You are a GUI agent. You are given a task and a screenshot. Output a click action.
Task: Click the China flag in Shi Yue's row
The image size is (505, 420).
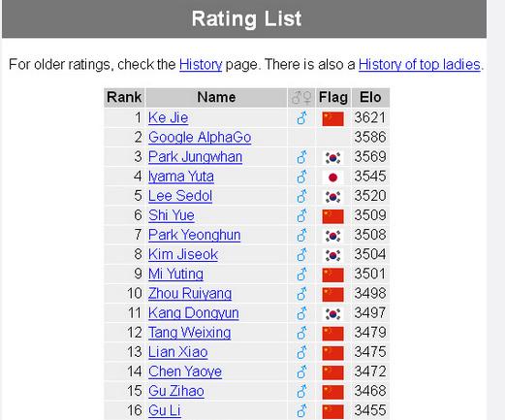(x=332, y=216)
